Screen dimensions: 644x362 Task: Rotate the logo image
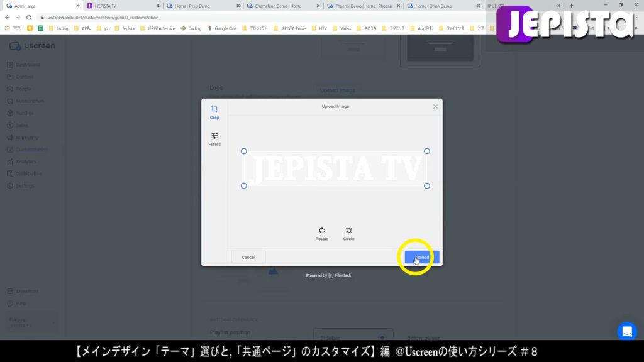[321, 234]
